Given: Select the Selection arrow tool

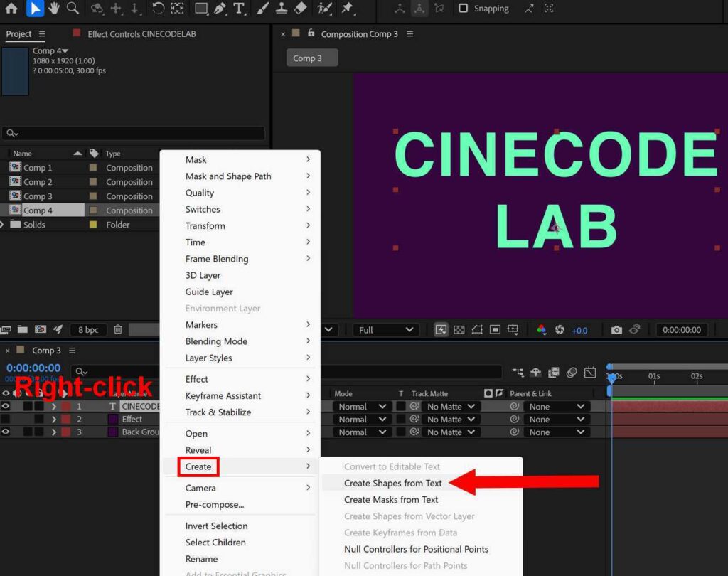Looking at the screenshot, I should pos(35,9).
